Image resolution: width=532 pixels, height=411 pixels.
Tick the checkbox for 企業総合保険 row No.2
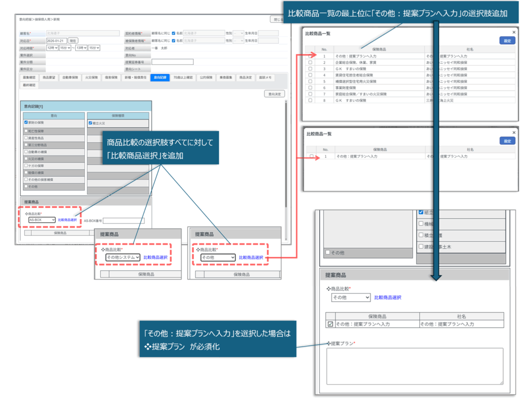coord(311,62)
